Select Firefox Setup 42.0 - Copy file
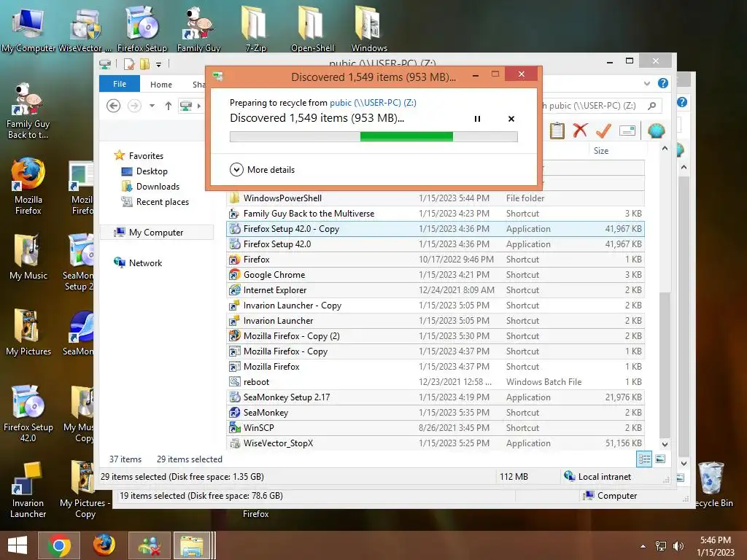This screenshot has width=747, height=560. (x=436, y=228)
